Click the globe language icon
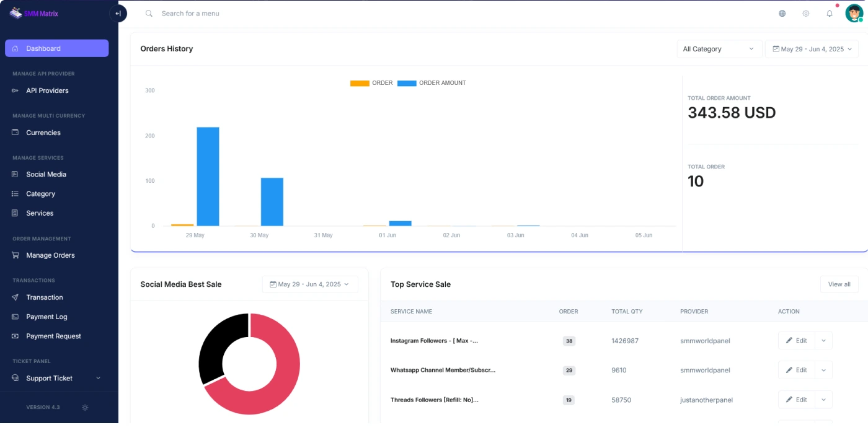The height and width of the screenshot is (430, 868). (x=782, y=14)
